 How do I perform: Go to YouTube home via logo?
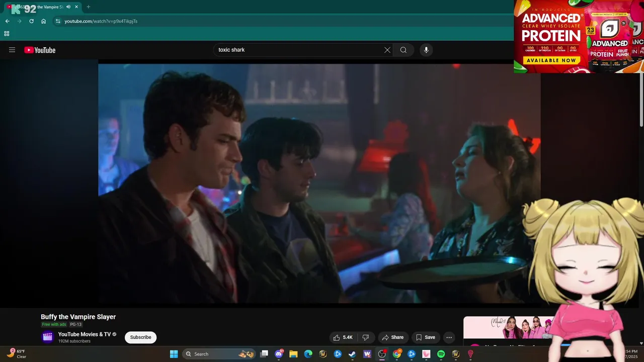coord(40,50)
